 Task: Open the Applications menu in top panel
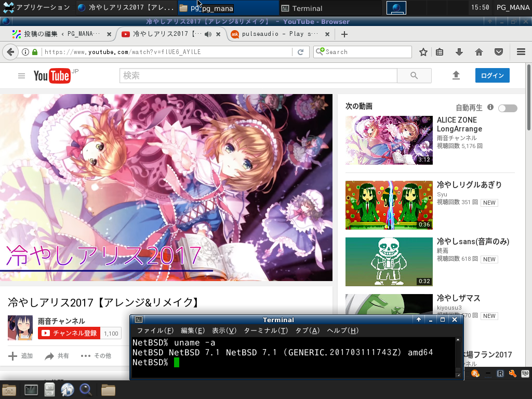pos(36,7)
